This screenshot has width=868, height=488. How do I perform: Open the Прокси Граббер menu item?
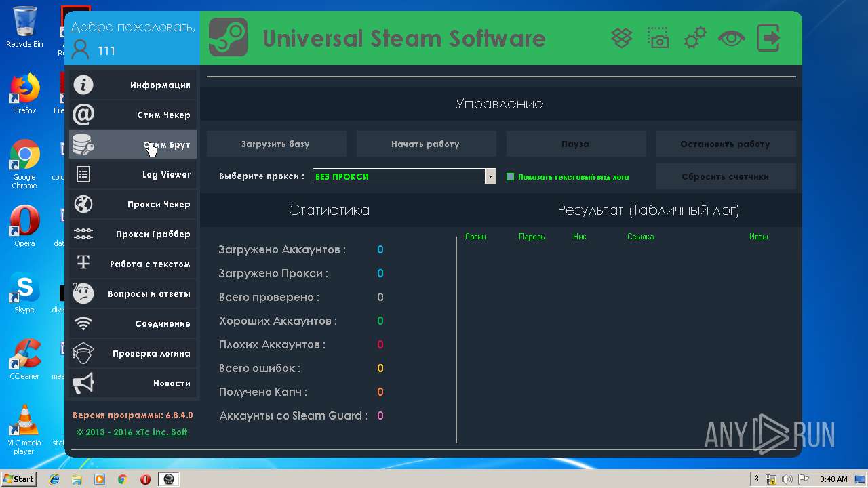(x=133, y=234)
